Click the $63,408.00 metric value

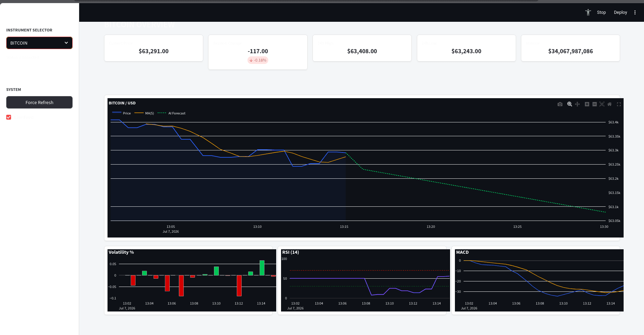pos(362,51)
